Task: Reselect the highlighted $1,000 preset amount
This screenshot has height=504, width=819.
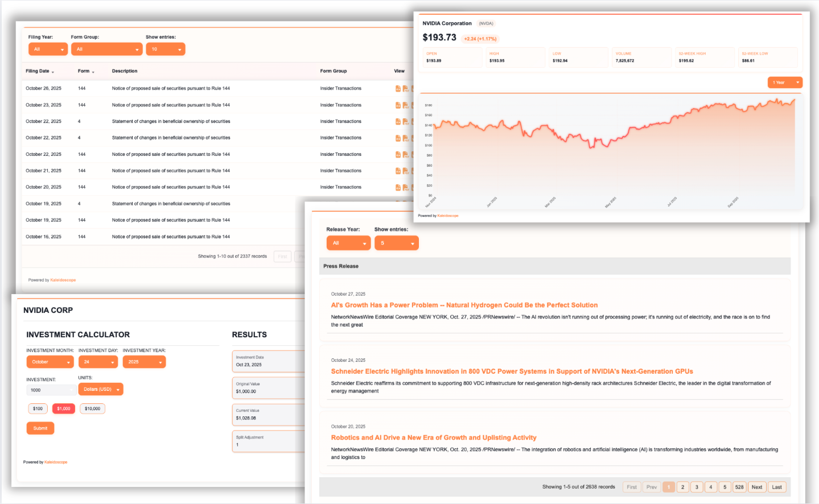Action: click(x=63, y=408)
